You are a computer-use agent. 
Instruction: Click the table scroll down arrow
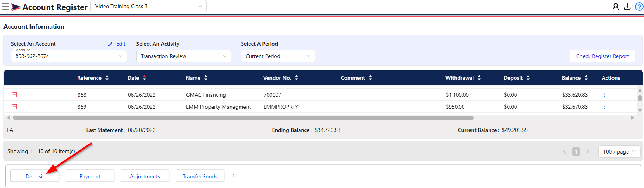640,110
